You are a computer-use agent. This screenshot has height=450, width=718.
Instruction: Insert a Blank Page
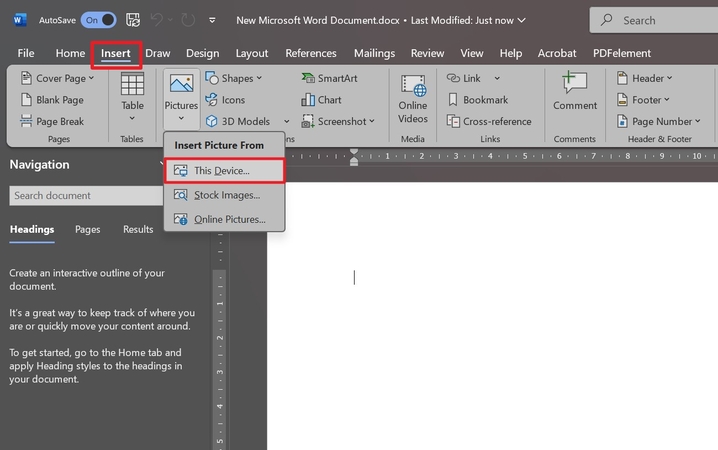point(52,100)
